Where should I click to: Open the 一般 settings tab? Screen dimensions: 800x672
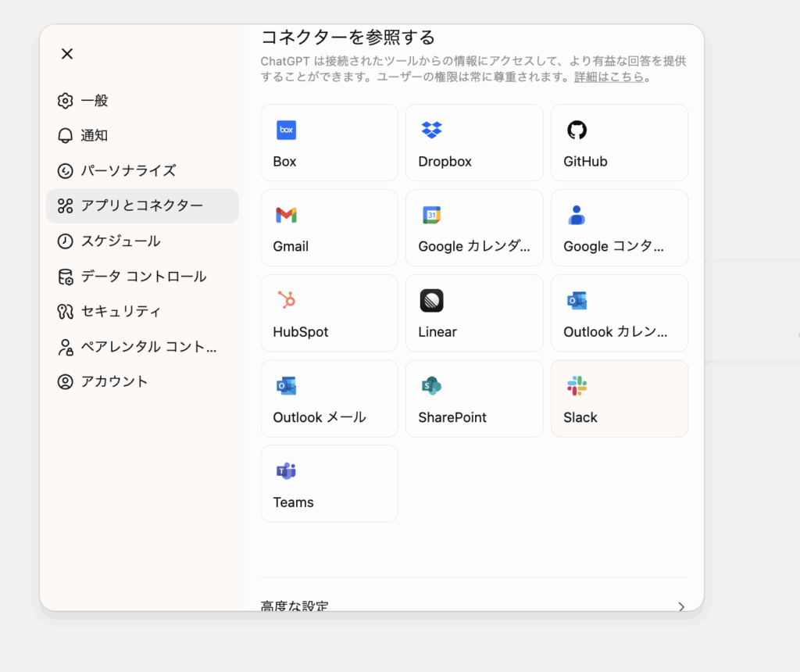(x=95, y=101)
